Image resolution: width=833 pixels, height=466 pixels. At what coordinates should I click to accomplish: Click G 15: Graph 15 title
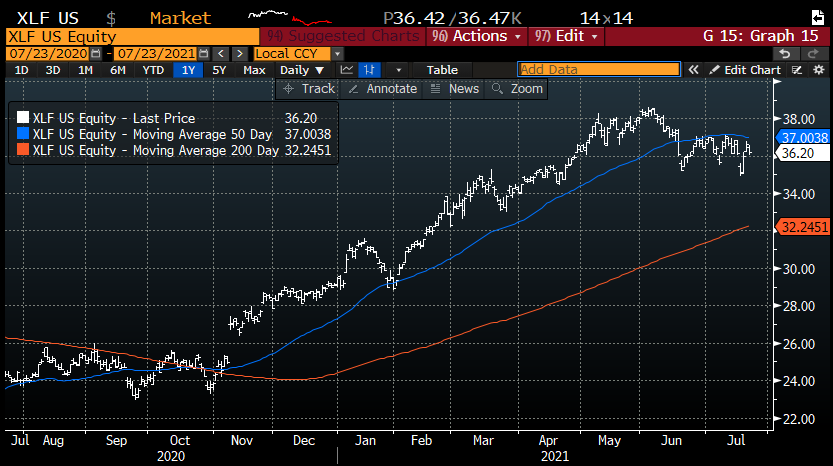pyautogui.click(x=761, y=36)
